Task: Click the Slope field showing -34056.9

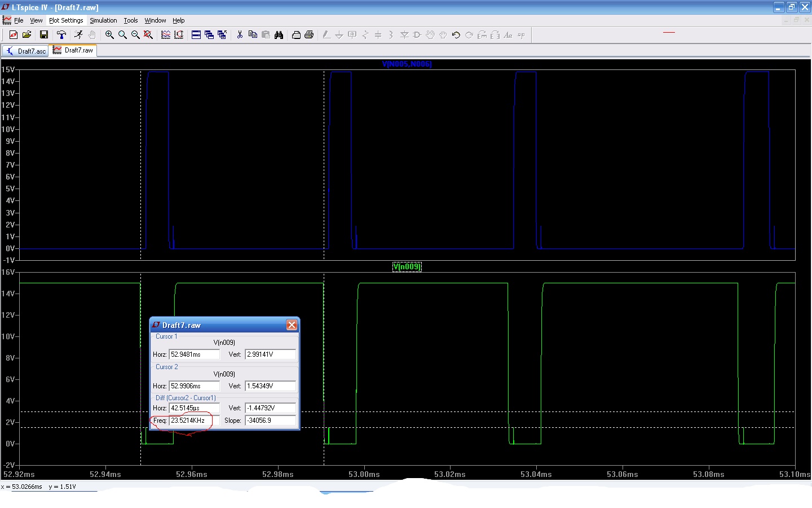Action: [270, 421]
